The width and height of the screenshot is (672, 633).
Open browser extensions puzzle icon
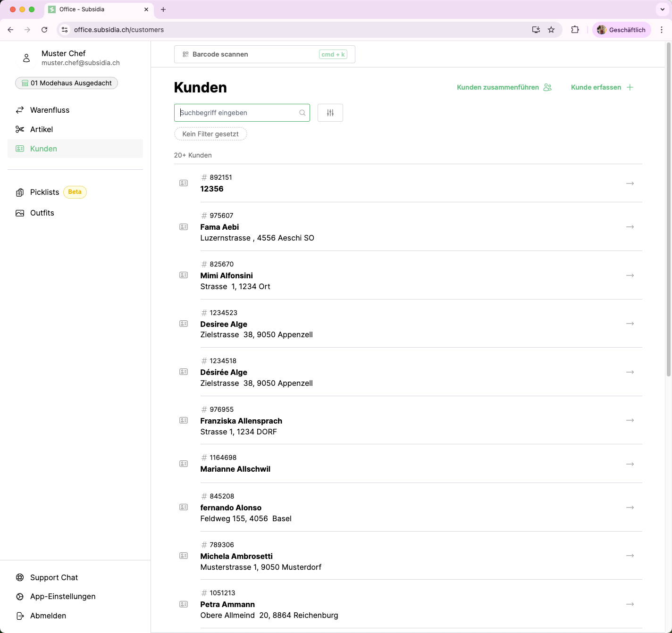(x=575, y=30)
